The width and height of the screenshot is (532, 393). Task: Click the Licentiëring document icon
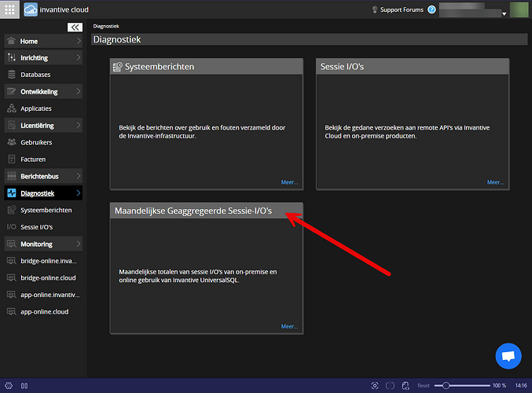(11, 125)
